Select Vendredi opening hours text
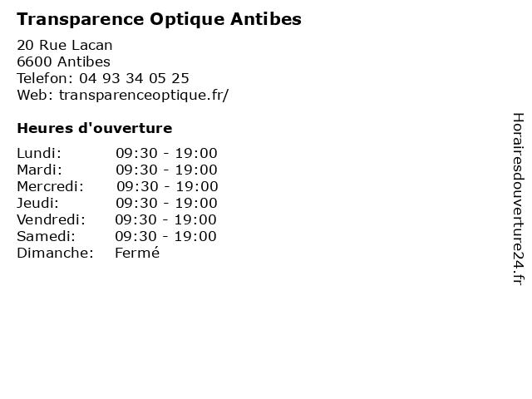 [165, 219]
